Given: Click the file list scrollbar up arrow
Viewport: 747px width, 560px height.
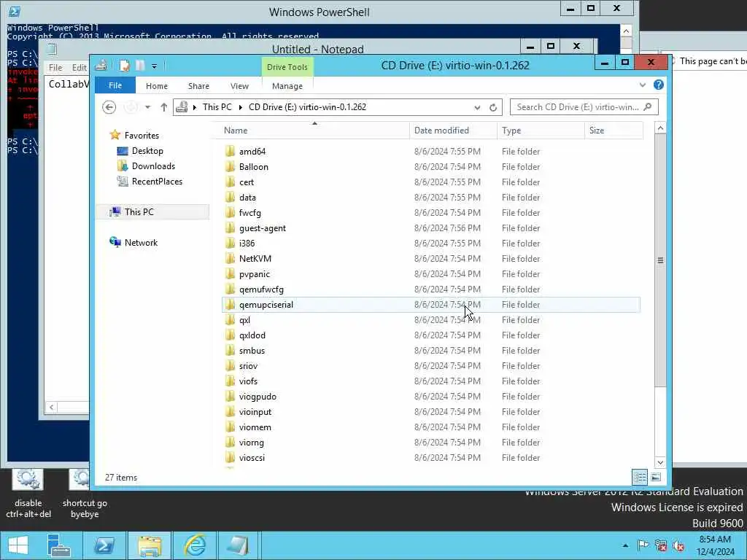Looking at the screenshot, I should (660, 128).
